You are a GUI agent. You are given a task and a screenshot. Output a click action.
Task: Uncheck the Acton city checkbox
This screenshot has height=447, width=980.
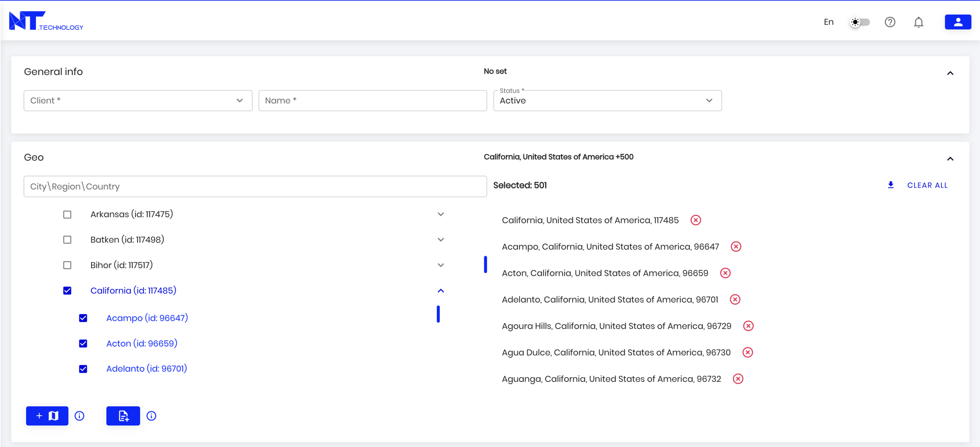tap(83, 344)
